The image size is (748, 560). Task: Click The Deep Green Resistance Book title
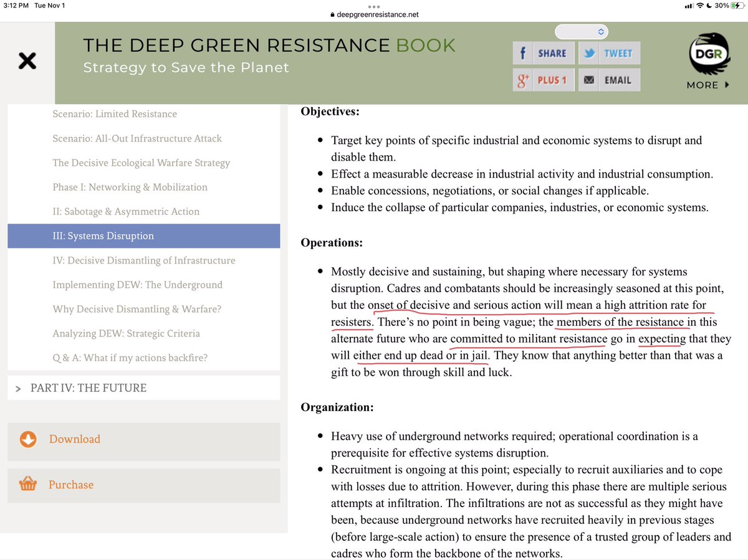[269, 45]
